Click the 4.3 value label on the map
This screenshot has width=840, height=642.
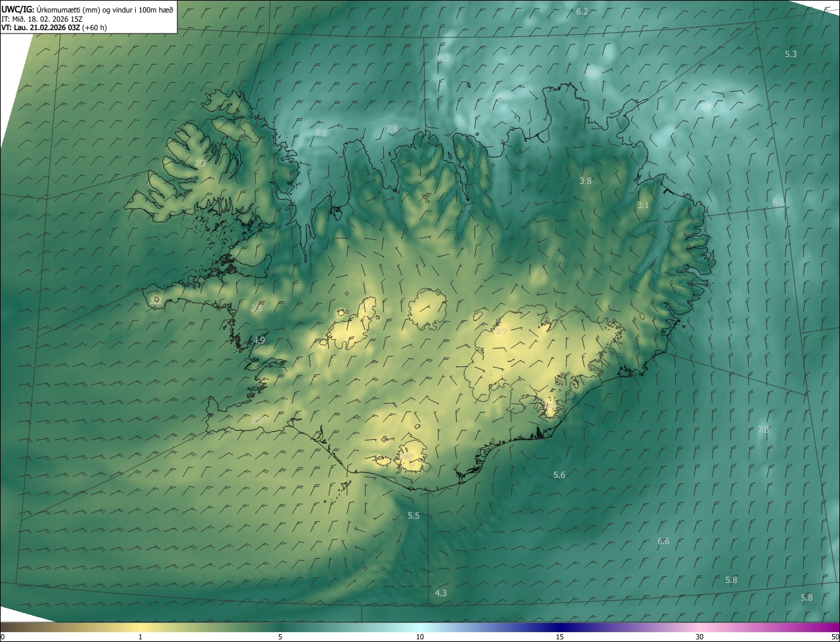pyautogui.click(x=441, y=593)
